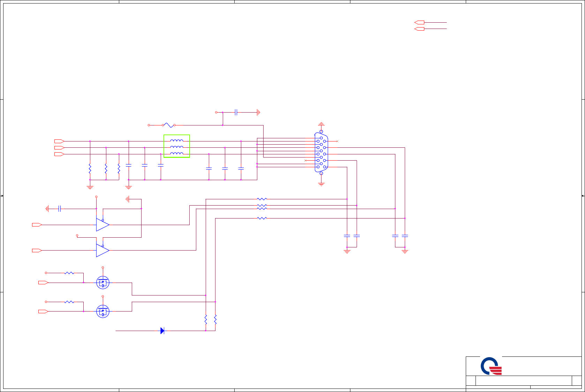Select the pull-up resistor above the lower MOSFET port
The height and width of the screenshot is (392, 585).
tap(69, 302)
